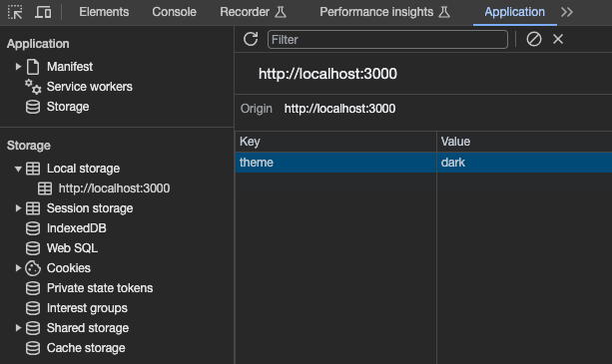Click the Session storage grid icon
The image size is (612, 364).
click(33, 208)
